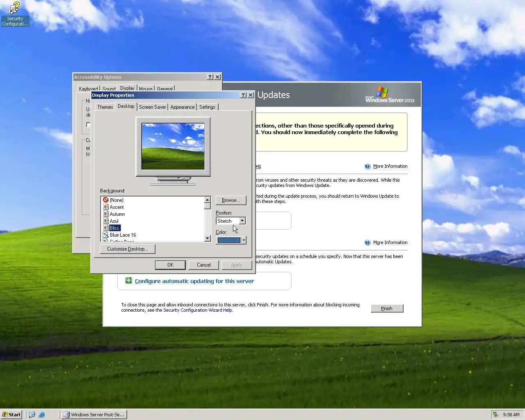Click the Show Desktop quick launch icon
Image resolution: width=525 pixels, height=420 pixels.
32,415
